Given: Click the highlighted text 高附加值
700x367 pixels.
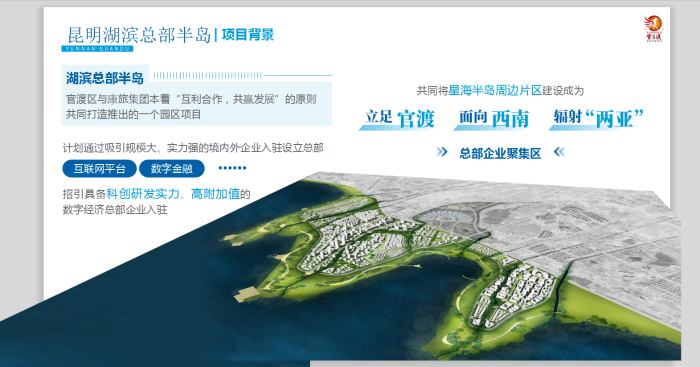Looking at the screenshot, I should 215,194.
